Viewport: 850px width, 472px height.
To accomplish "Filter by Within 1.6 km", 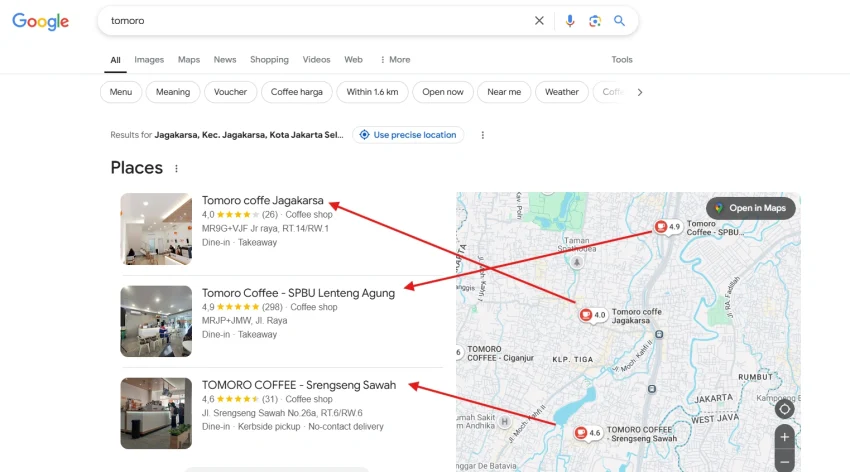I will click(x=372, y=92).
